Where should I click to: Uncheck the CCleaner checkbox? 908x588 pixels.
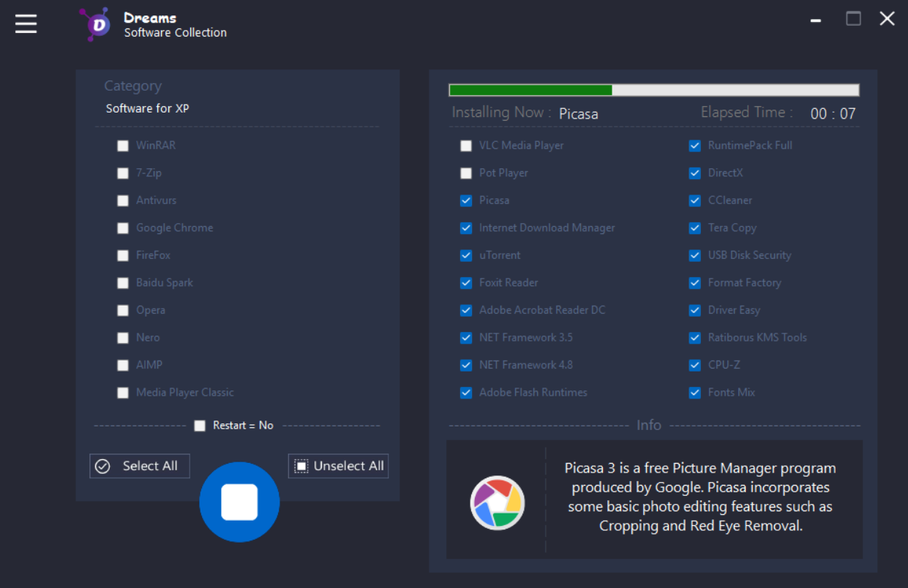pyautogui.click(x=695, y=200)
